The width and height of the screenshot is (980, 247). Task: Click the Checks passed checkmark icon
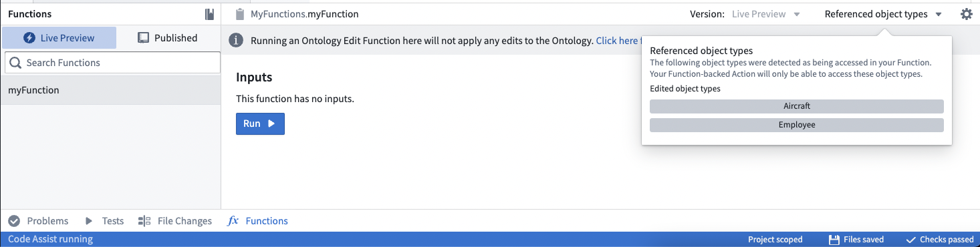(910, 240)
